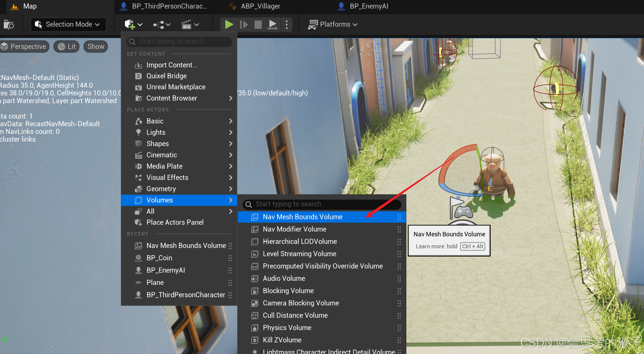The width and height of the screenshot is (644, 354).
Task: Open the quick add content icon menu
Action: click(133, 24)
